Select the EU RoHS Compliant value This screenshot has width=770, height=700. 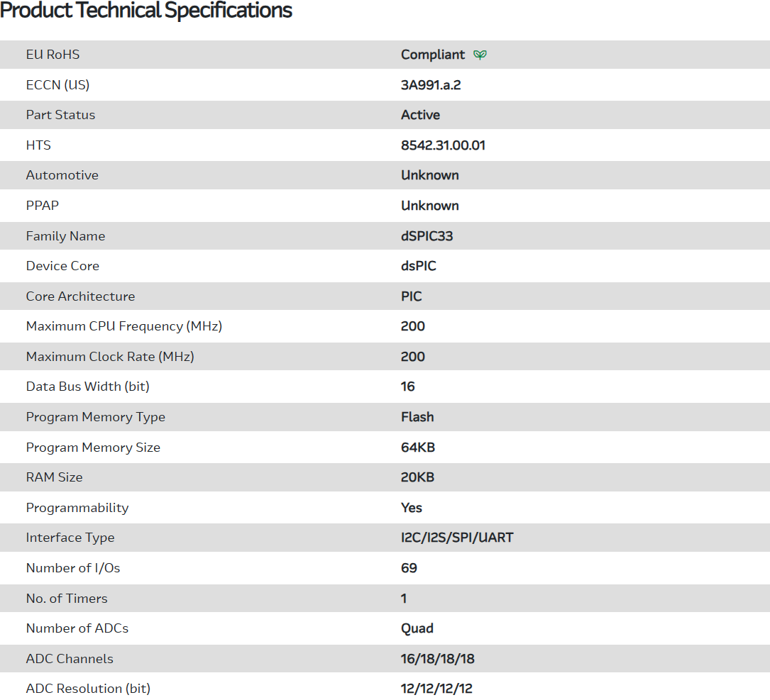tap(433, 55)
